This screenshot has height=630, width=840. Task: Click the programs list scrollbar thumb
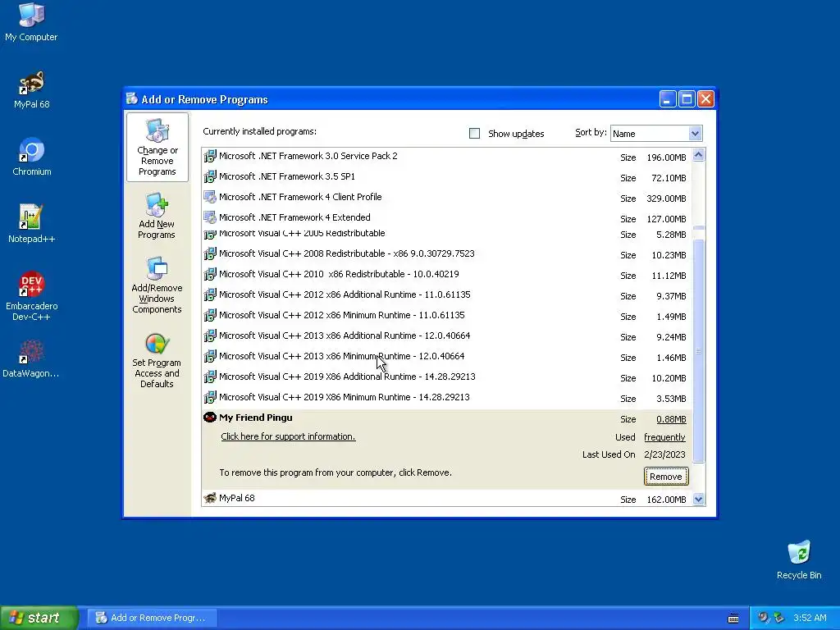pos(698,351)
